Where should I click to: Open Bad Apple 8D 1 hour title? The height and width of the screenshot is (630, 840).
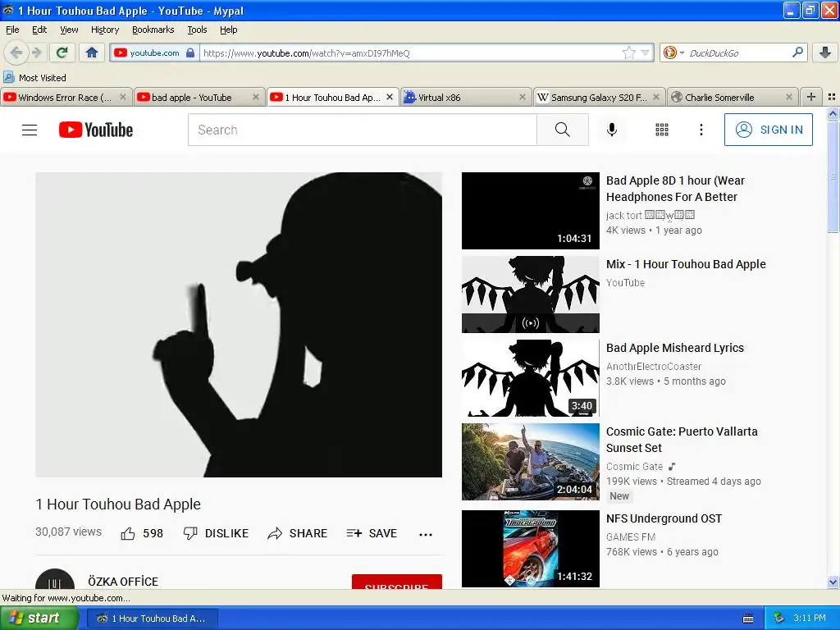click(x=676, y=189)
